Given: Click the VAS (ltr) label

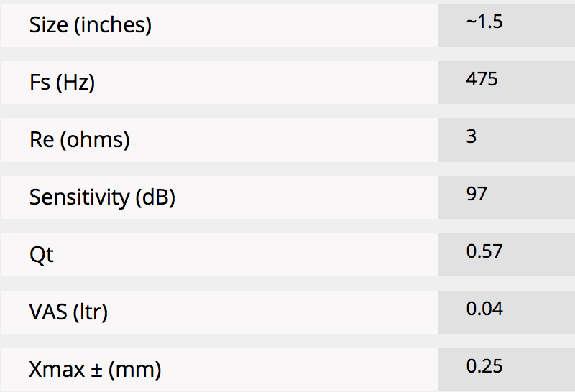Looking at the screenshot, I should click(68, 312).
